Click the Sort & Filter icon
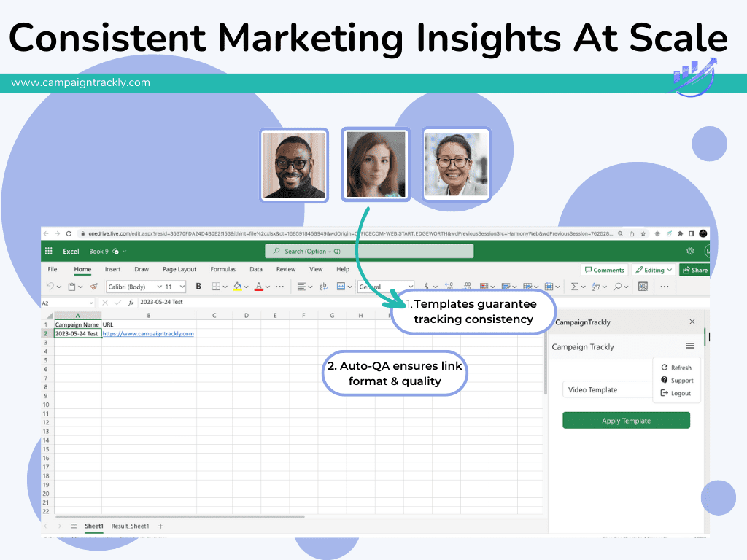Image resolution: width=747 pixels, height=560 pixels. (x=595, y=286)
